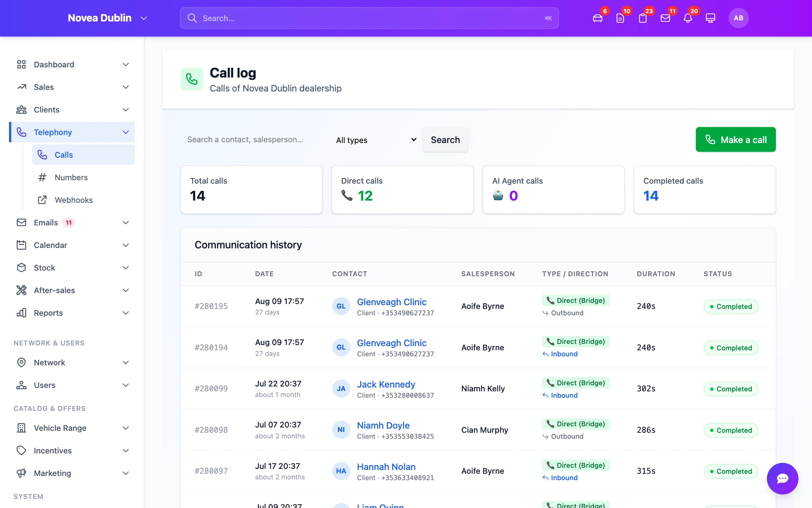Expand the Sales menu chevron
The image size is (812, 508).
[x=126, y=87]
